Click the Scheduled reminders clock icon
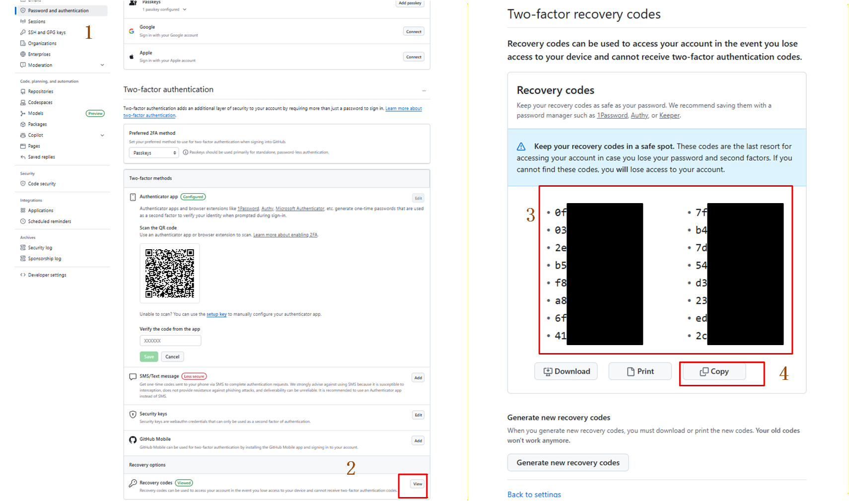The image size is (849, 504). [23, 221]
